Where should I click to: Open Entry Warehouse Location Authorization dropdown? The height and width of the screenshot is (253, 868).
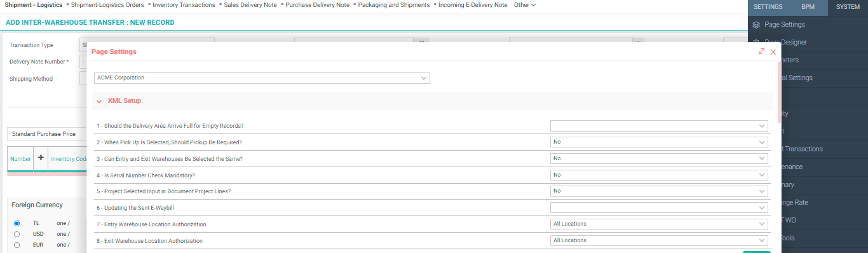click(659, 224)
